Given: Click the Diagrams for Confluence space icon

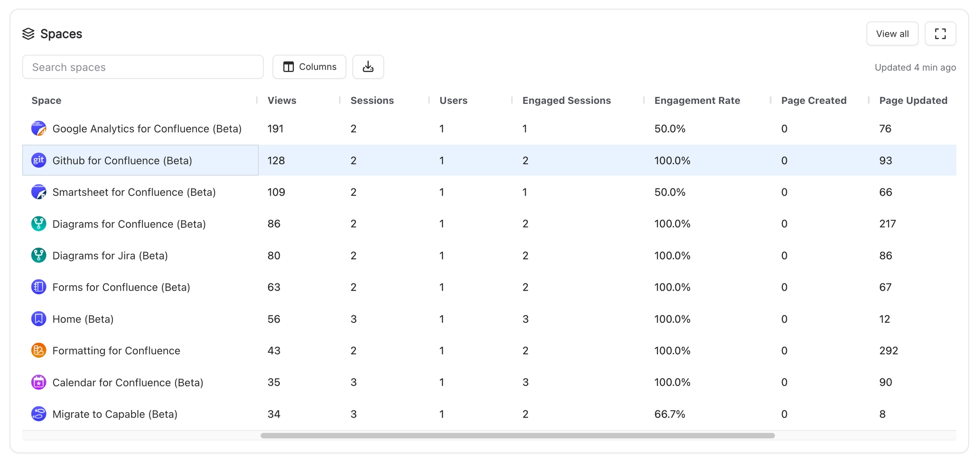Looking at the screenshot, I should click(x=39, y=224).
